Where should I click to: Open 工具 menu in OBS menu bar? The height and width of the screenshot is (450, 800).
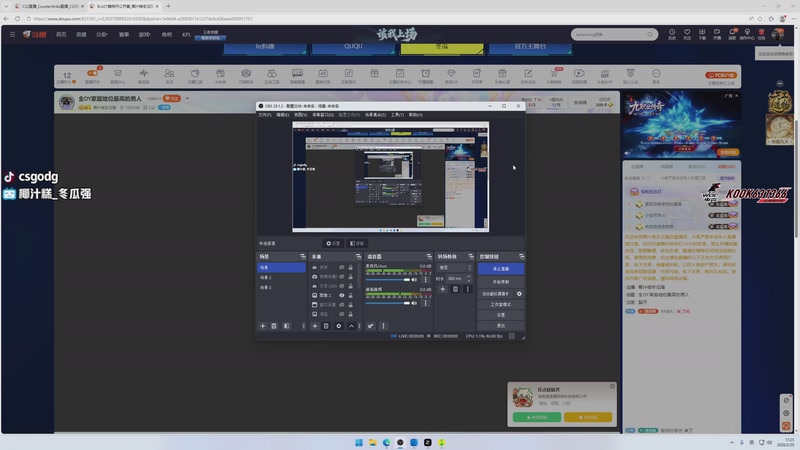click(x=397, y=115)
